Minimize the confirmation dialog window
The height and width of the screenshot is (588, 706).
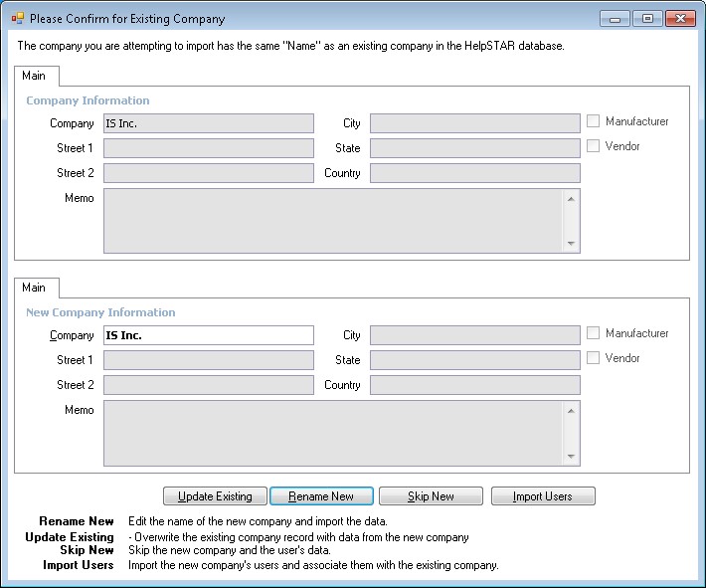pyautogui.click(x=615, y=18)
